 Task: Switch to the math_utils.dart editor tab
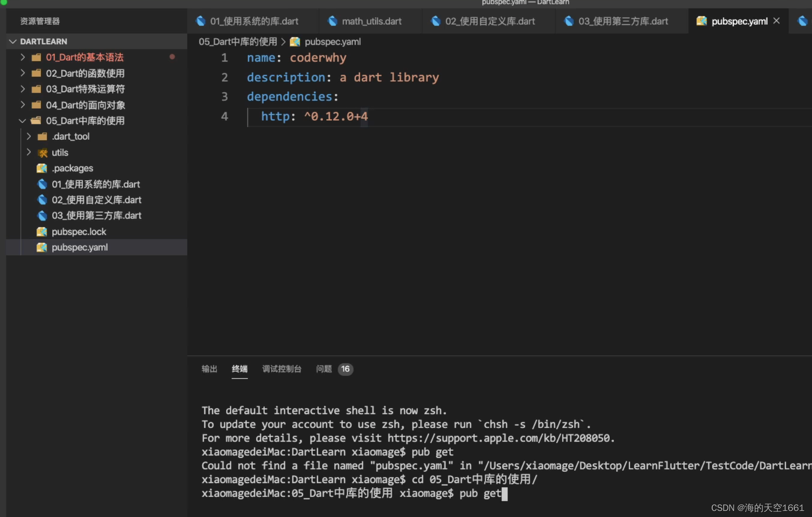pos(372,21)
